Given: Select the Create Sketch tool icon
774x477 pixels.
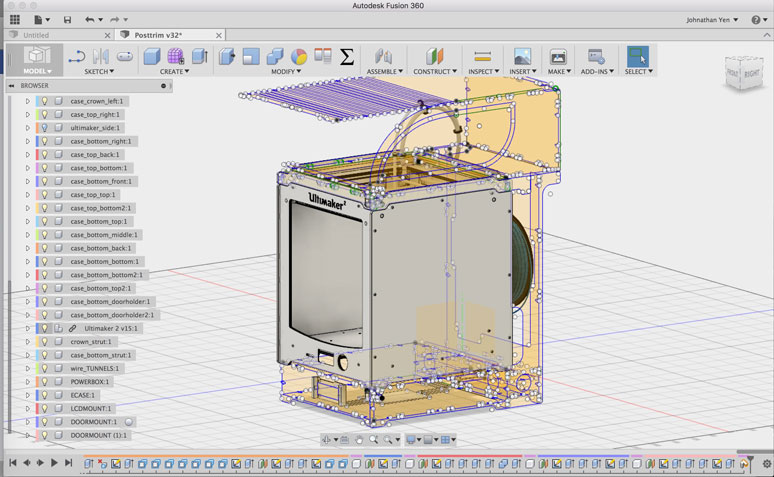Looking at the screenshot, I should (x=77, y=56).
